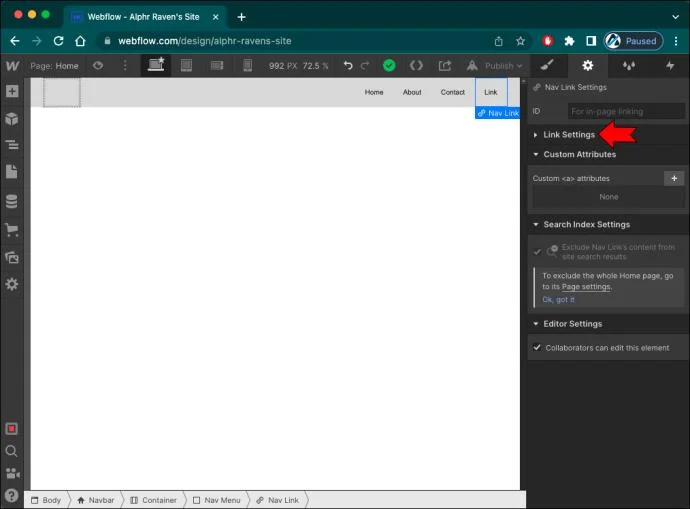Select Body in the breadcrumb bar

pyautogui.click(x=46, y=500)
